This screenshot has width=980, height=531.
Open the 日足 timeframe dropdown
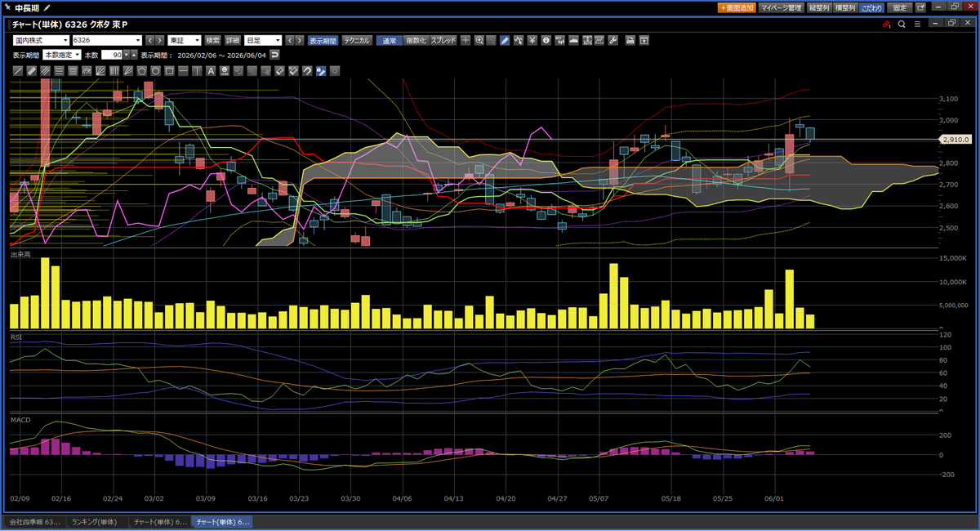pos(264,40)
